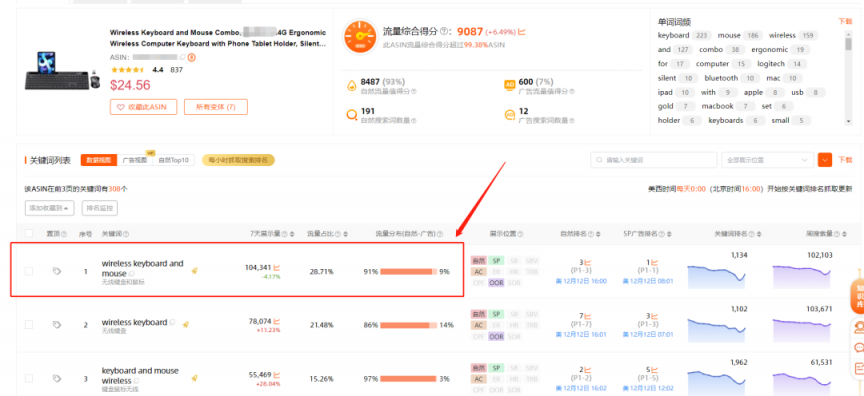Click the 排名监控 button

[x=100, y=208]
